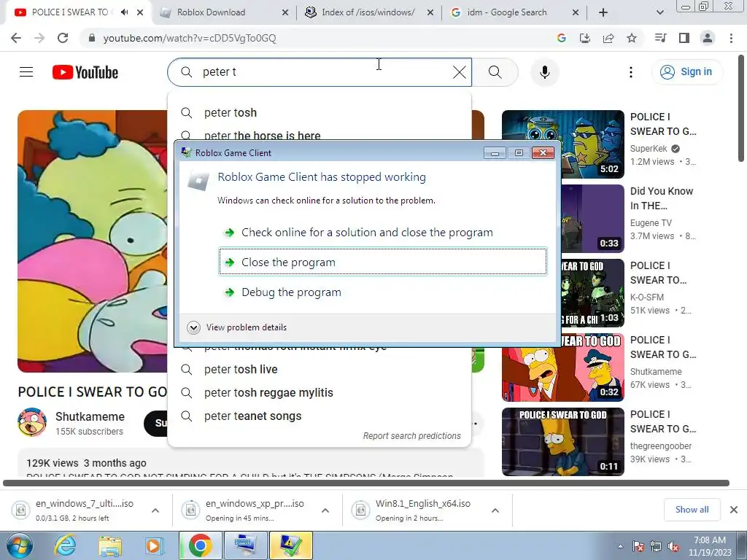Open Windows Media Player from taskbar

click(154, 545)
